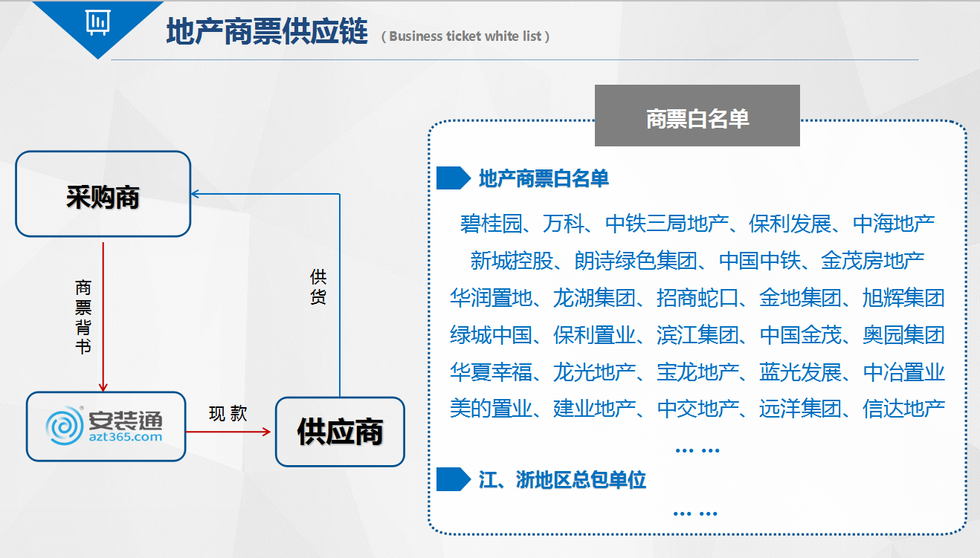Click the ellipsis dots under 江、浙地区总包单位

tap(695, 513)
